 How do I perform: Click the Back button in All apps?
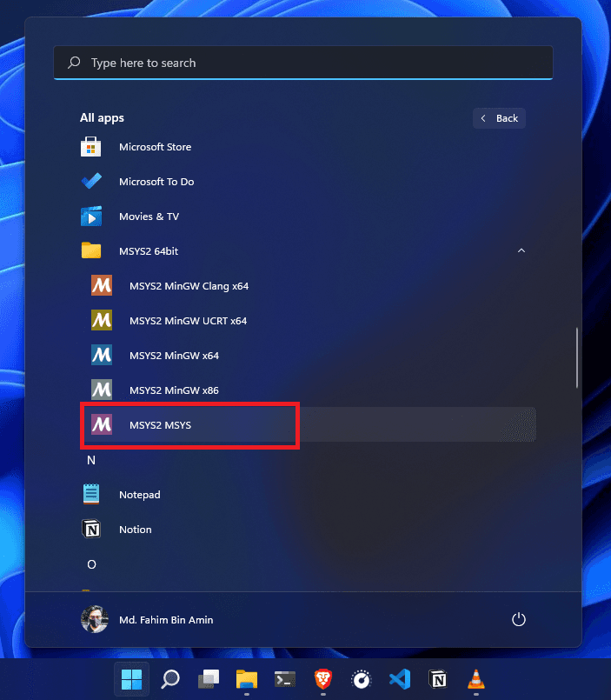(499, 118)
